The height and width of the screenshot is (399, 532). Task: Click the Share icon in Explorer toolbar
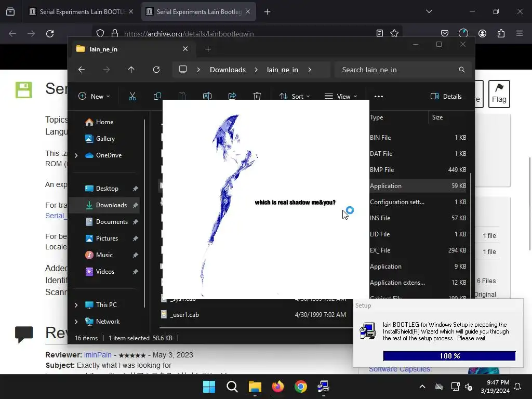[232, 96]
